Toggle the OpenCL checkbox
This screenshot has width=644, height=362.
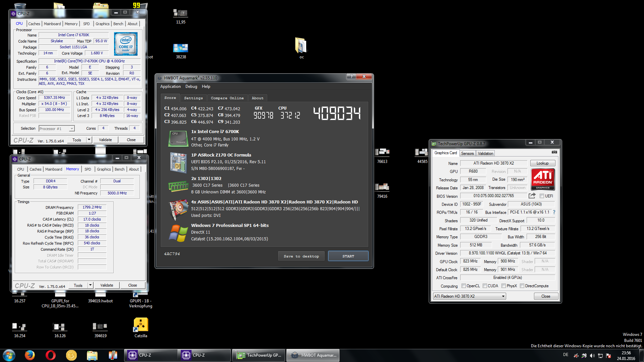(x=464, y=286)
